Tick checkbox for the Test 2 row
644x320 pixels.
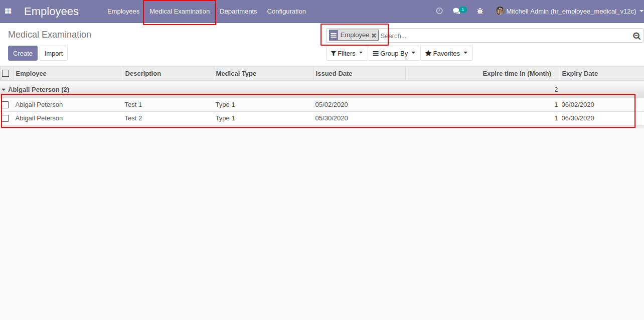coord(6,118)
